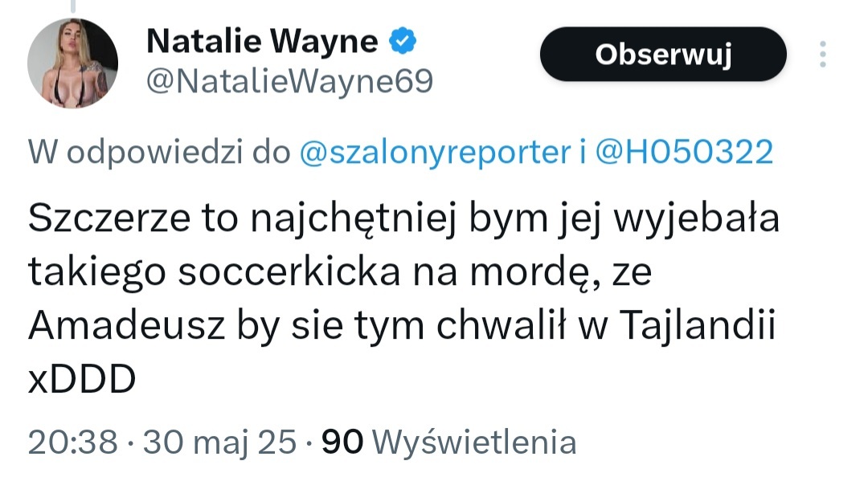Open the three-dot more options menu
Image resolution: width=868 pixels, height=485 pixels.
tap(822, 54)
